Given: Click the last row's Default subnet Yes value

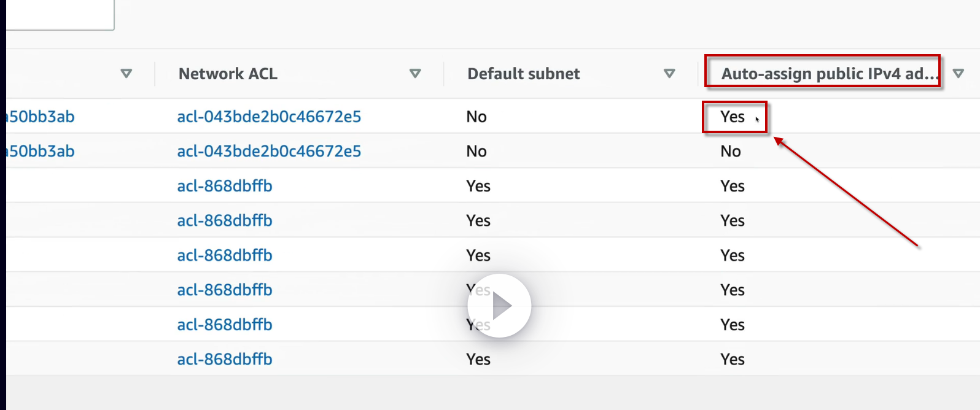Looking at the screenshot, I should click(x=478, y=359).
